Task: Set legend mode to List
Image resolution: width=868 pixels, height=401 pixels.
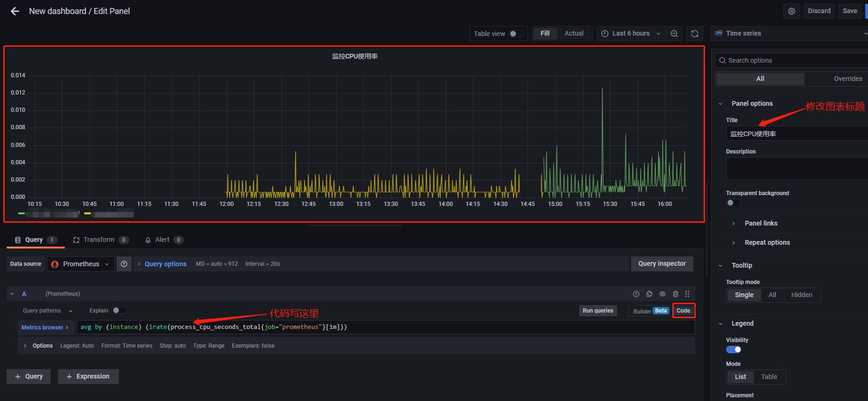Action: pos(740,377)
